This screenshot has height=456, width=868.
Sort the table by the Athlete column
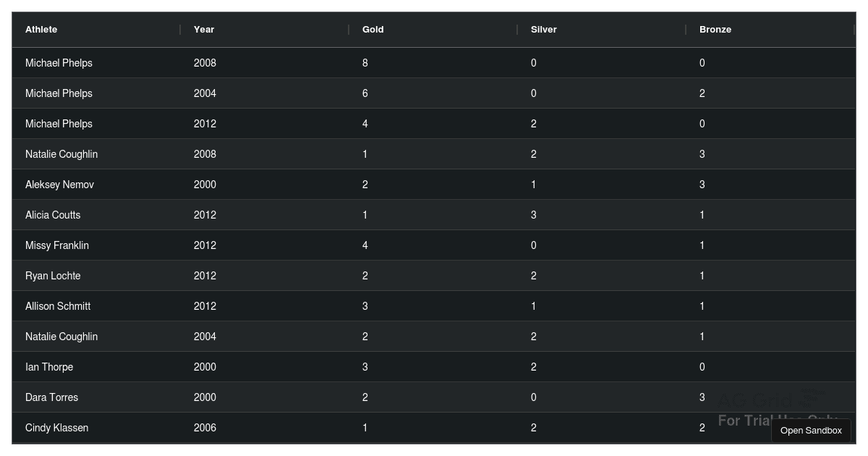(x=41, y=30)
